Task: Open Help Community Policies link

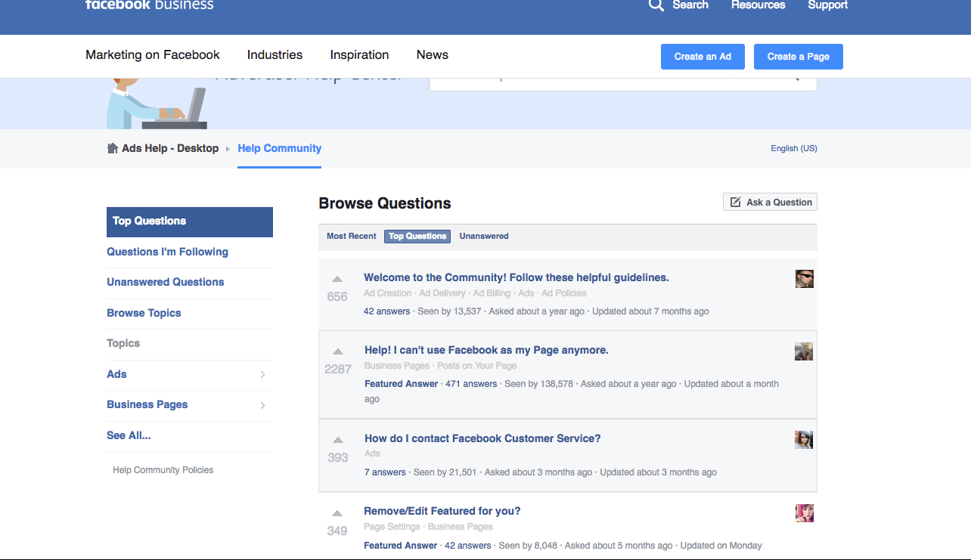Action: [x=163, y=470]
